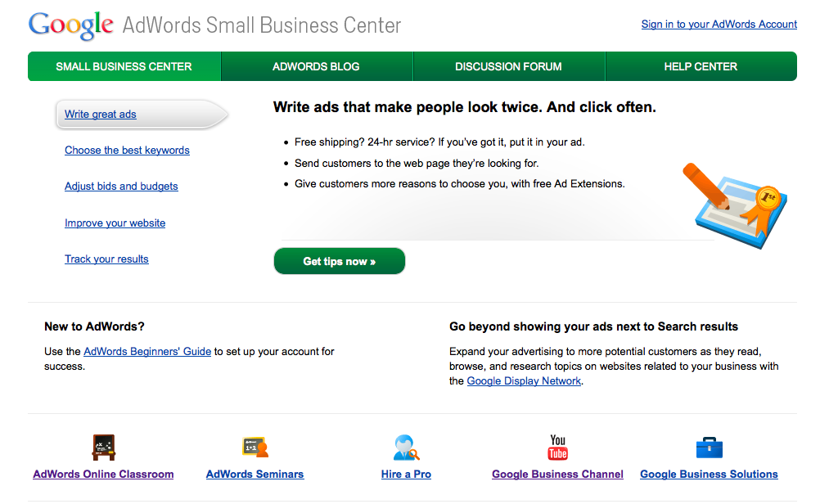Viewport: 820px width, 504px height.
Task: Click the AdWords Seminars presenter icon
Action: coord(255,448)
